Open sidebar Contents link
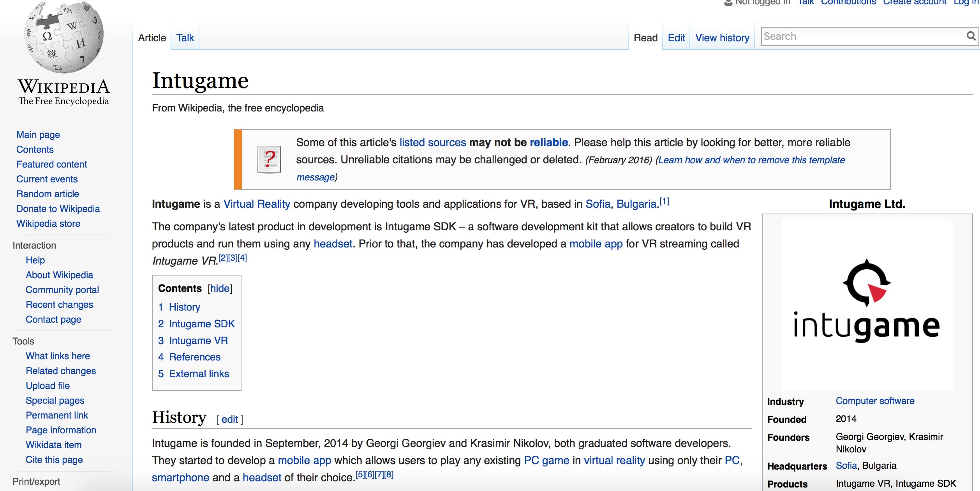The image size is (980, 491). tap(35, 150)
